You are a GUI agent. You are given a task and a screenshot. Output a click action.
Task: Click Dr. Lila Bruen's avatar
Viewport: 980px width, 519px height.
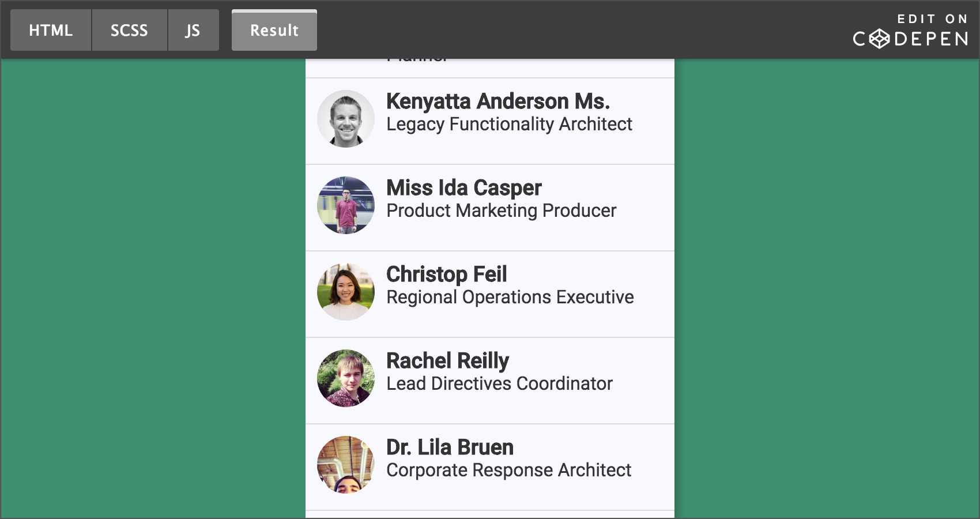pos(346,465)
